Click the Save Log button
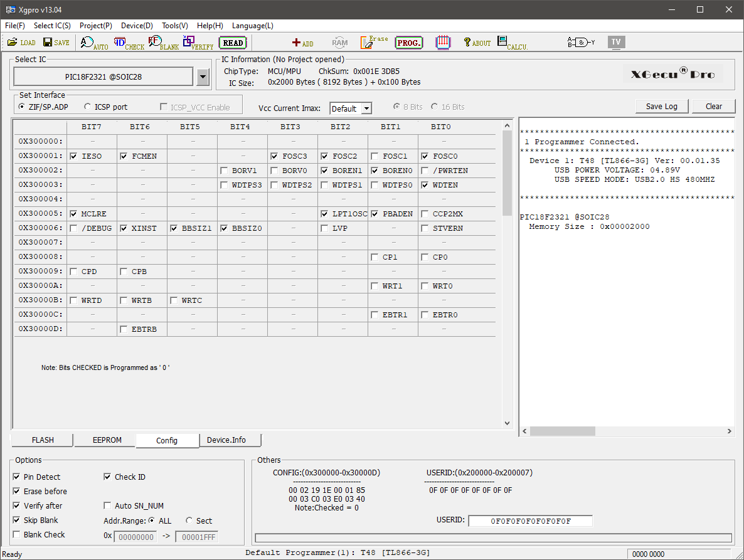This screenshot has height=560, width=744. (661, 106)
